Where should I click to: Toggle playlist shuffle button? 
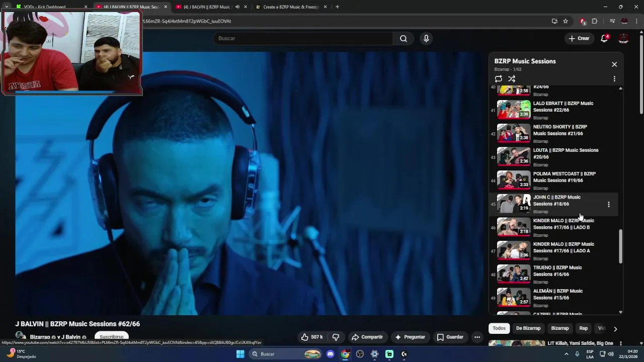pyautogui.click(x=512, y=79)
